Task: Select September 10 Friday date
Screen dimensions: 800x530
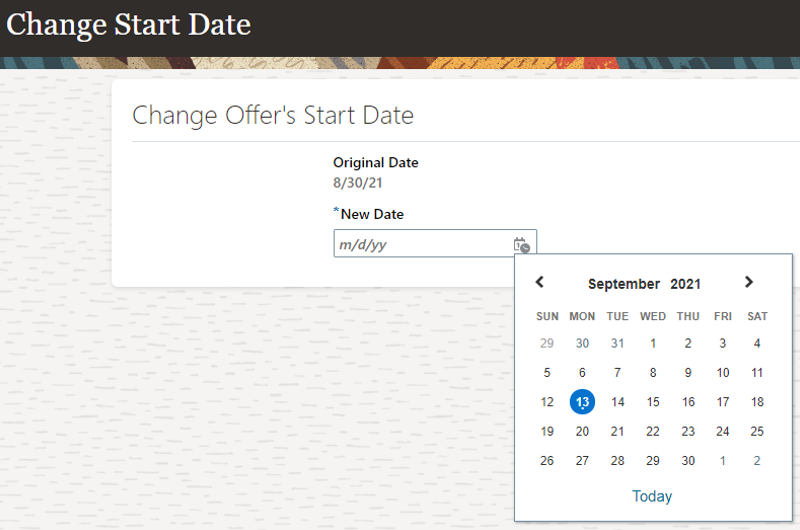Action: click(723, 373)
